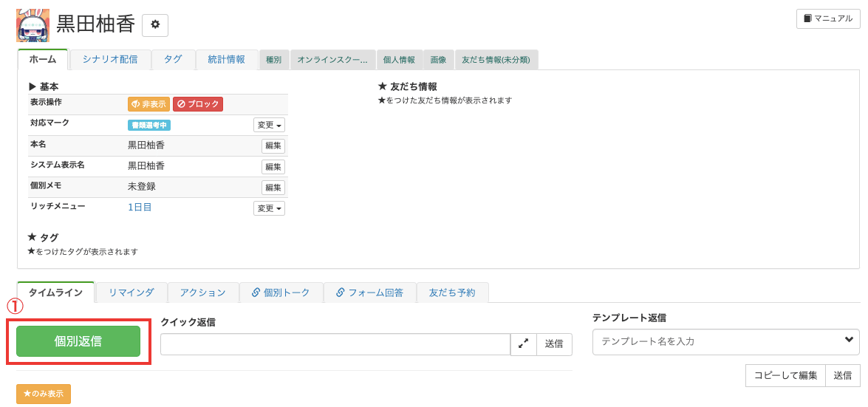Open the アクション tab
868x407 pixels.
[x=202, y=293]
